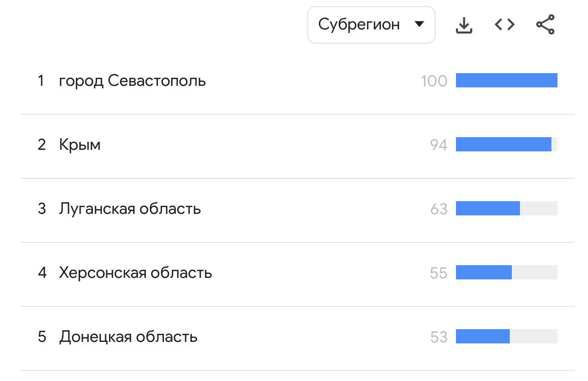Click the interest bar for Крым

(x=504, y=144)
